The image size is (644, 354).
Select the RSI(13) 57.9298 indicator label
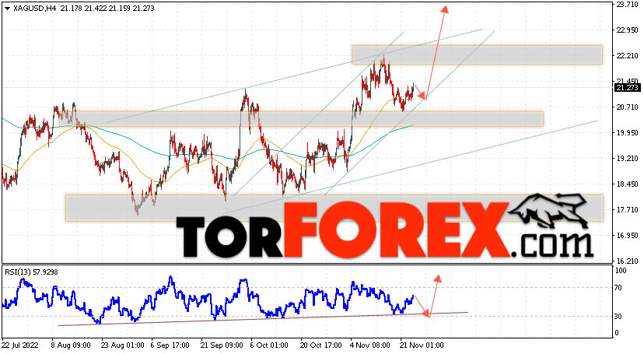point(31,272)
